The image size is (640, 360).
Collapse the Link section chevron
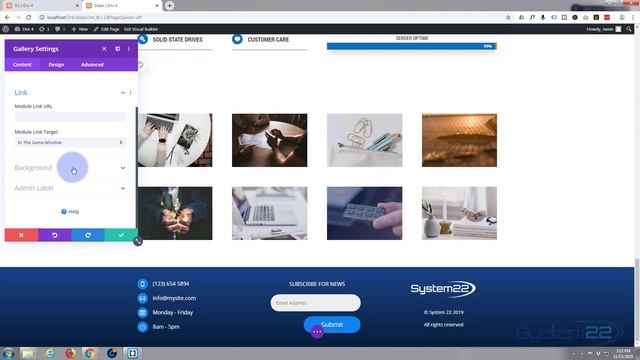122,93
